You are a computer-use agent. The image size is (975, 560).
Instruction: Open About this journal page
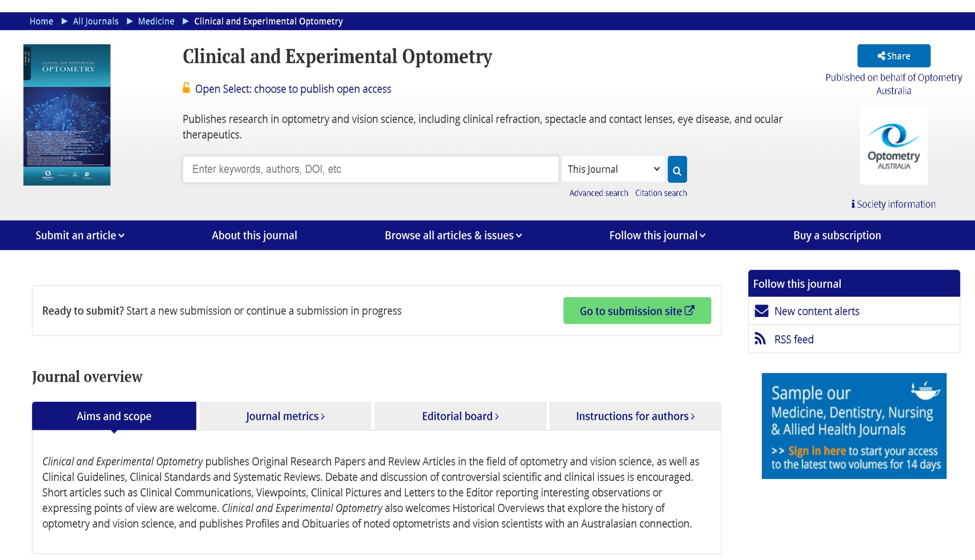(x=254, y=235)
